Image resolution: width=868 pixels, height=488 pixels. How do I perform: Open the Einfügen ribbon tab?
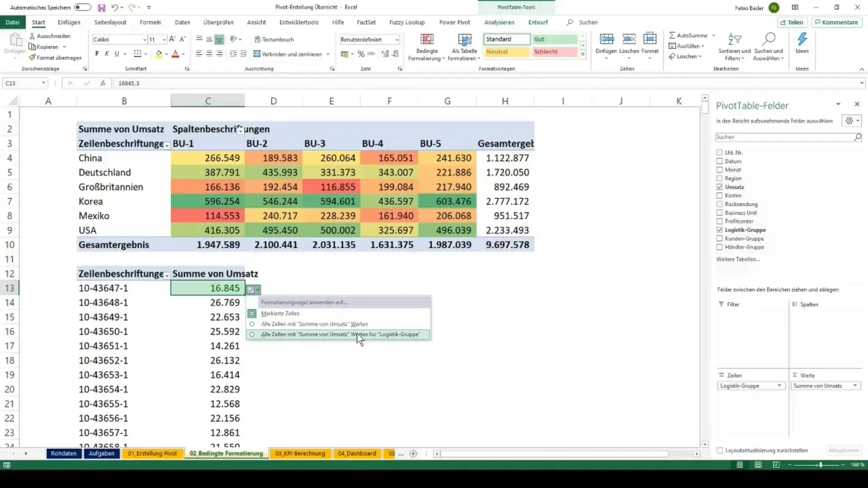[x=69, y=22]
